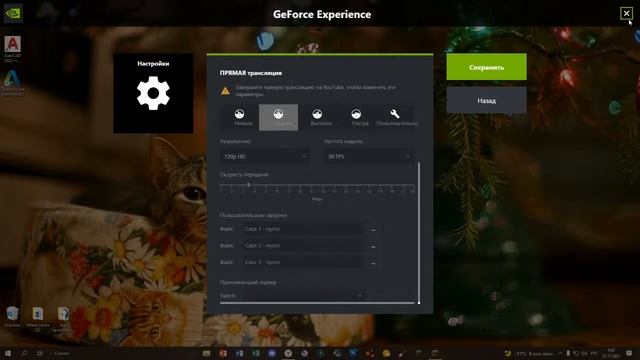Click the yellow warning triangle icon

[225, 91]
